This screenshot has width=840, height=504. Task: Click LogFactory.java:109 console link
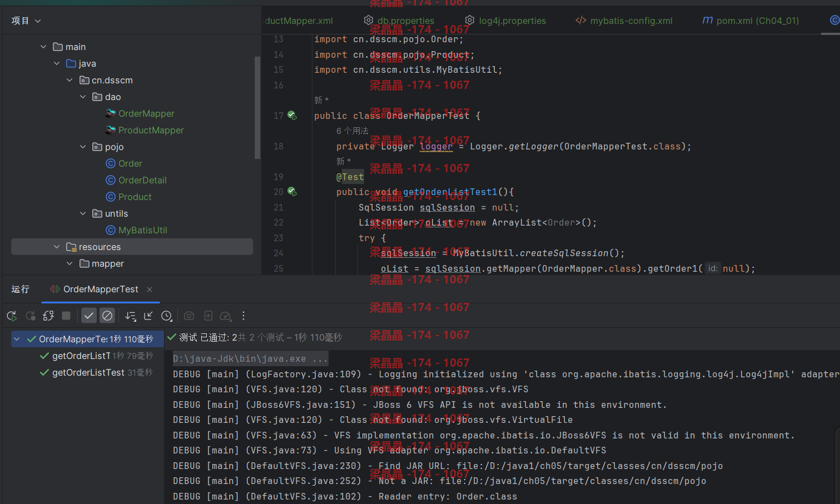click(303, 374)
